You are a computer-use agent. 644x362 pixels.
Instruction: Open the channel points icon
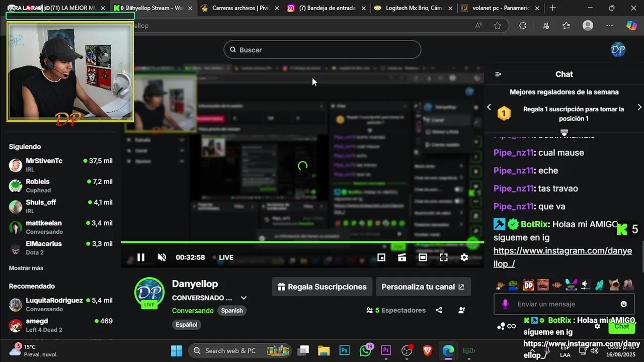(501, 326)
